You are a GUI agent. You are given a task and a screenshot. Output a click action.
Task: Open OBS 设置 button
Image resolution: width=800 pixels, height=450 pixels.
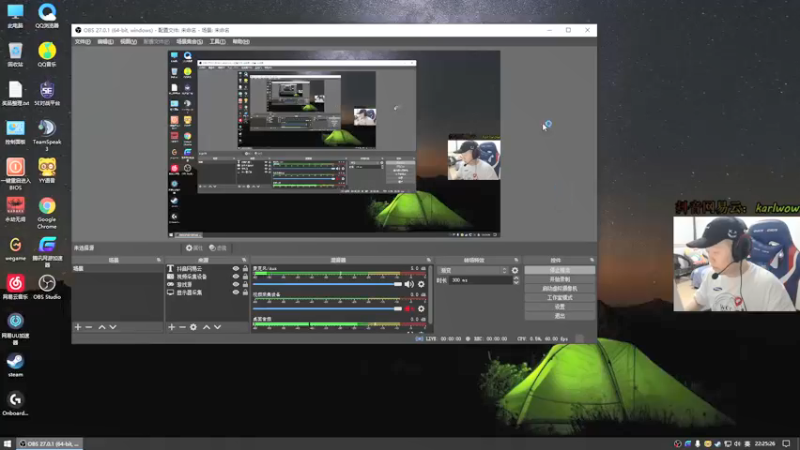[x=560, y=307]
